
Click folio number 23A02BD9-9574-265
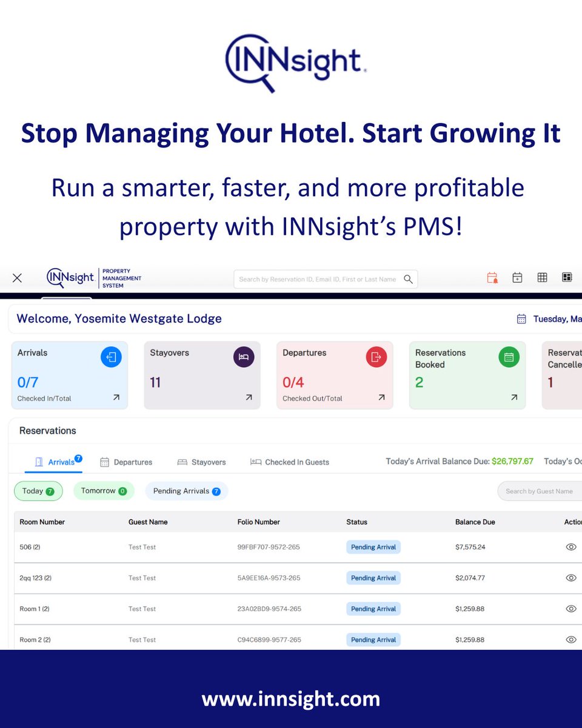point(269,609)
